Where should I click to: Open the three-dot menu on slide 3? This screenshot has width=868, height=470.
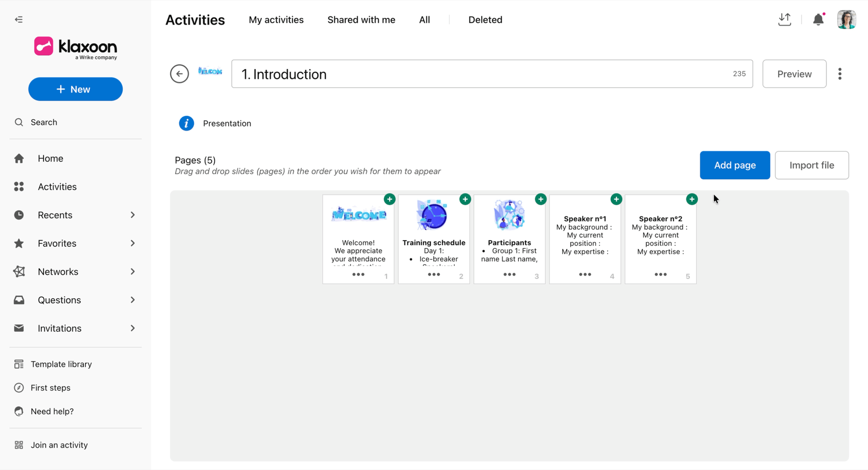[510, 275]
